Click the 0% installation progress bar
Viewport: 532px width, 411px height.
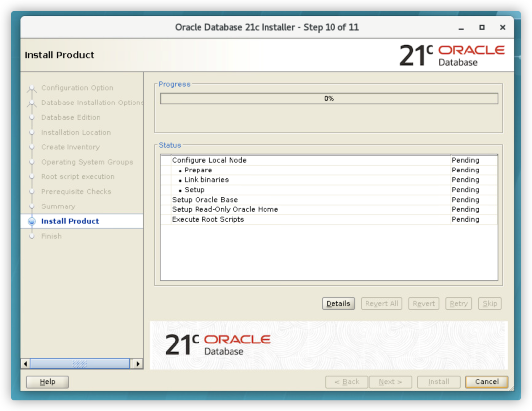329,99
